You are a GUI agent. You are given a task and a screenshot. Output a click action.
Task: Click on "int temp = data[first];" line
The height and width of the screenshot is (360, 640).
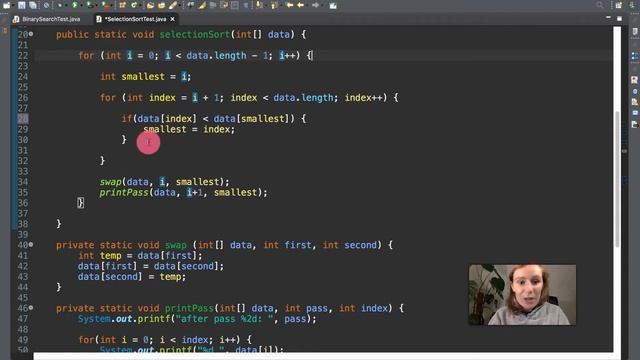click(x=140, y=256)
